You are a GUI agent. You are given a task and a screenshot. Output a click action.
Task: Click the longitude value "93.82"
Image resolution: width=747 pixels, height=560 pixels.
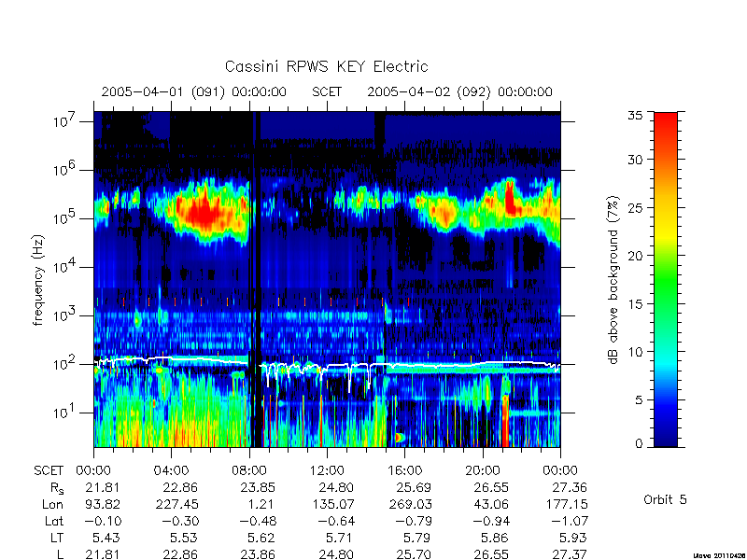pos(103,504)
